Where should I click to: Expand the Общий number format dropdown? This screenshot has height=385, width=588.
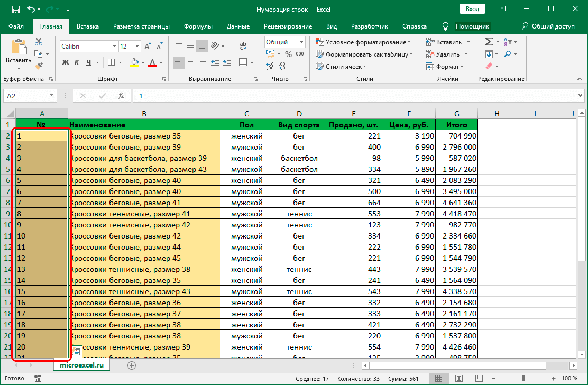pos(302,42)
